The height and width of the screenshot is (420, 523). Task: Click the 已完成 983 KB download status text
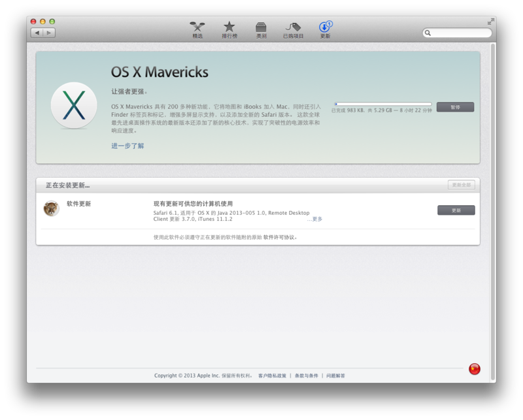coord(382,110)
